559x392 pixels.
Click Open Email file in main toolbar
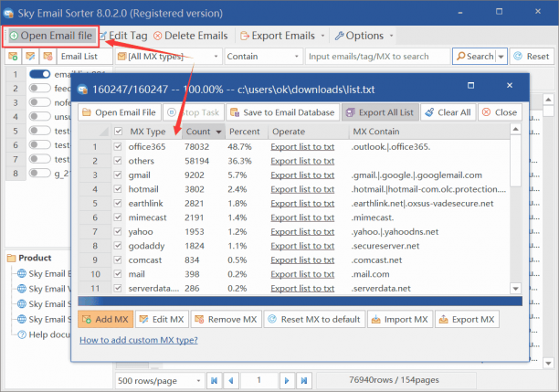point(50,36)
